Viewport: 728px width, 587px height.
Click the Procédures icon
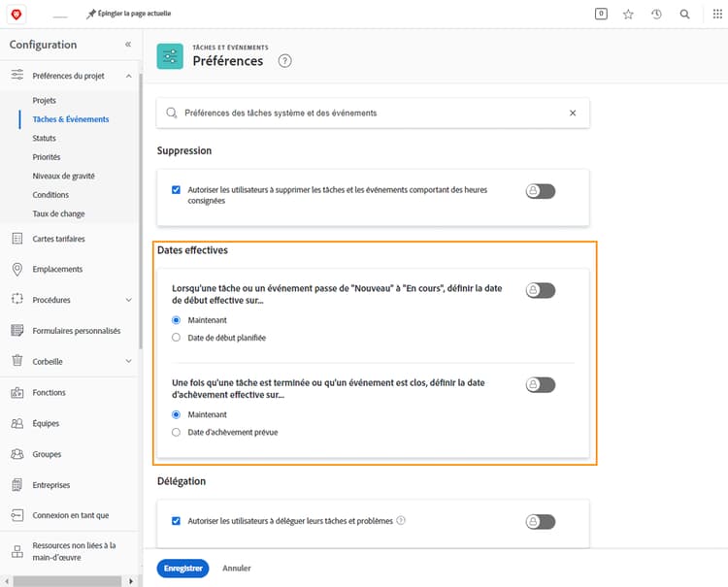17,299
